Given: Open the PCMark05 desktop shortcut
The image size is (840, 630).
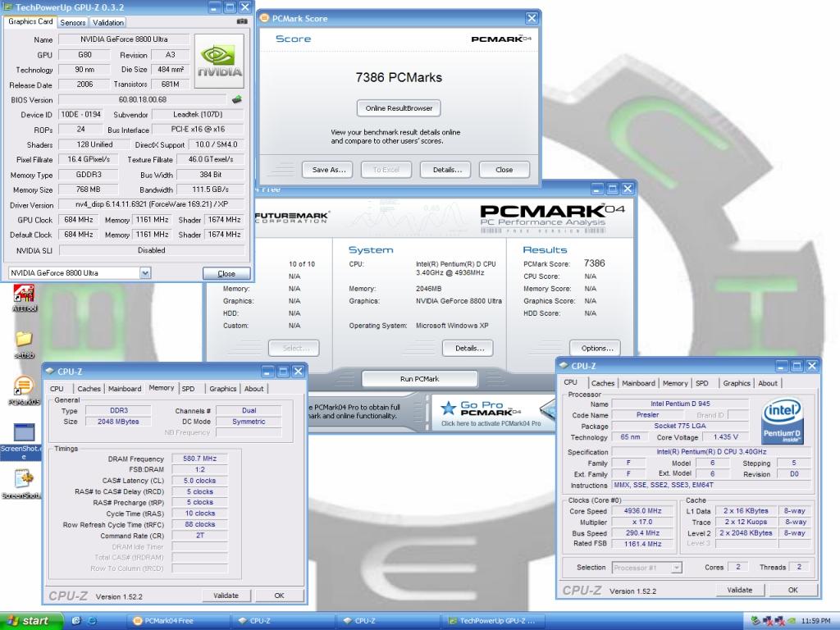Looking at the screenshot, I should [x=24, y=390].
